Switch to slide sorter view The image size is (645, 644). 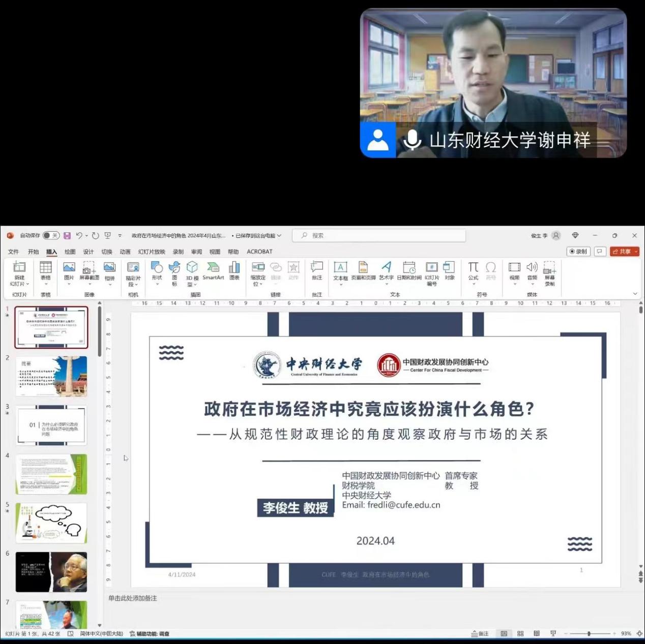click(x=520, y=634)
